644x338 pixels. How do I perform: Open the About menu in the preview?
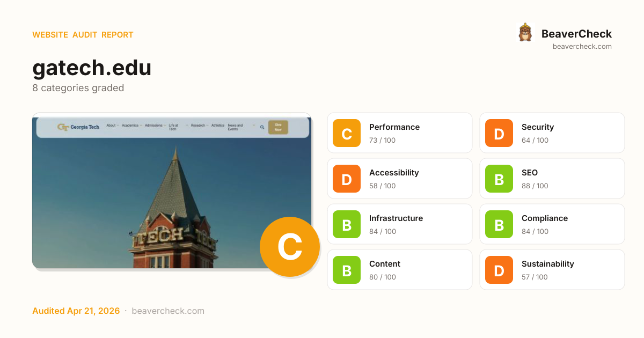point(111,126)
